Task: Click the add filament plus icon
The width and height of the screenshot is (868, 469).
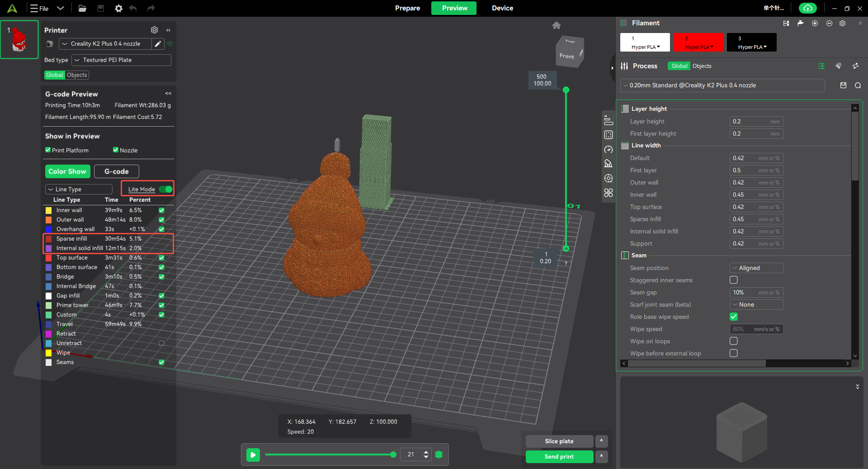Action: click(815, 23)
